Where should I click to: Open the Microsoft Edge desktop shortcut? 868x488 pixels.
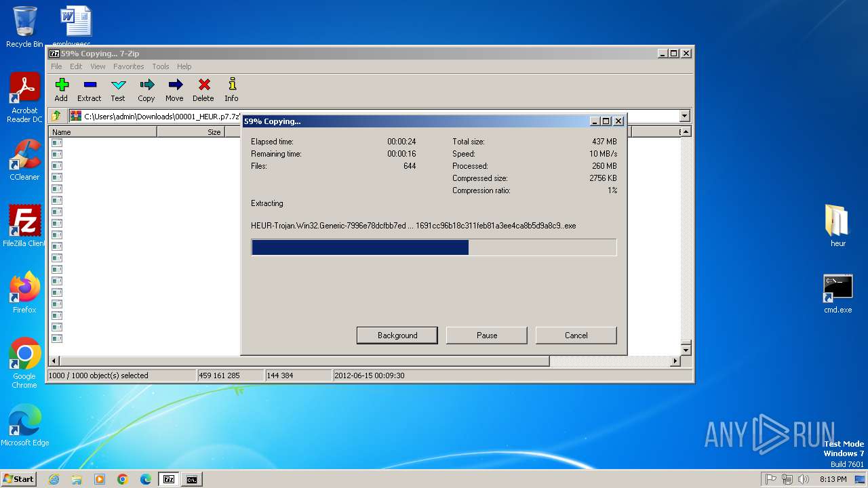pyautogui.click(x=24, y=426)
